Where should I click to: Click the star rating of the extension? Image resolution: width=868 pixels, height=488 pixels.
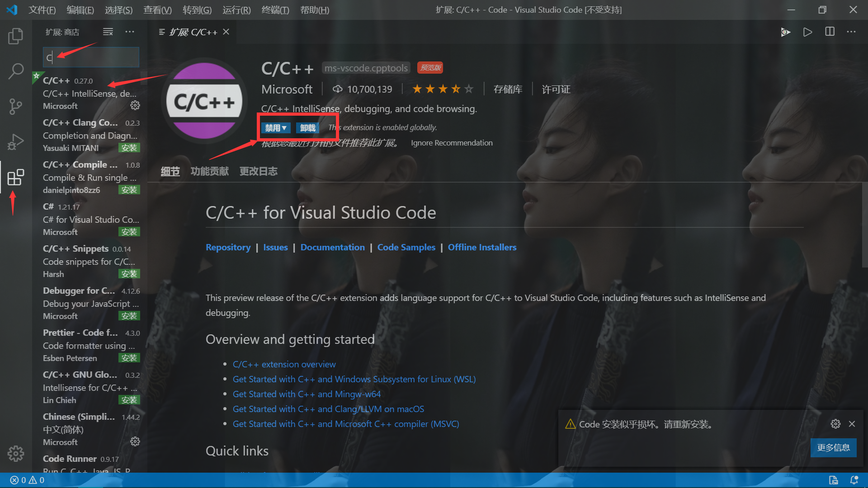[443, 89]
